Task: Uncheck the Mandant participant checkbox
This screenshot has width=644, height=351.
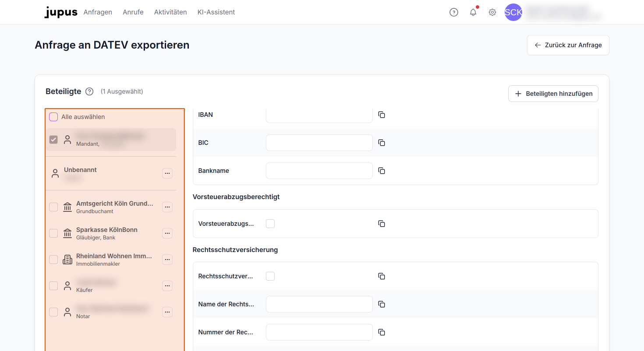Action: click(53, 140)
